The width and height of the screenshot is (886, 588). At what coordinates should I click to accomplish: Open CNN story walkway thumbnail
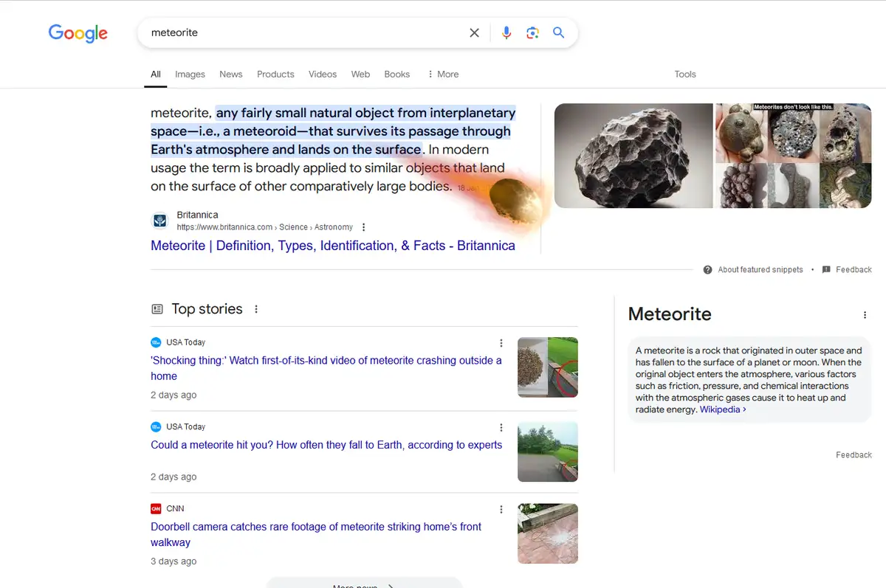click(x=548, y=533)
